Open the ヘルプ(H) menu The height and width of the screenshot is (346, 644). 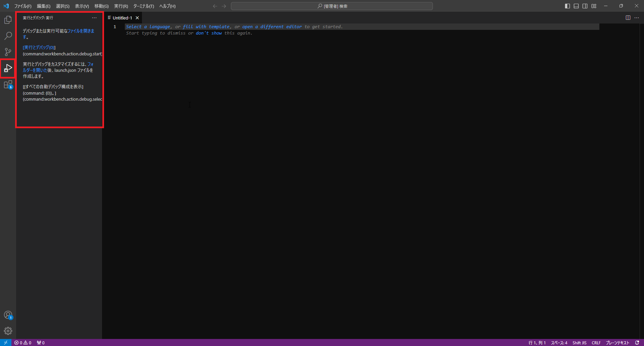[x=167, y=6]
